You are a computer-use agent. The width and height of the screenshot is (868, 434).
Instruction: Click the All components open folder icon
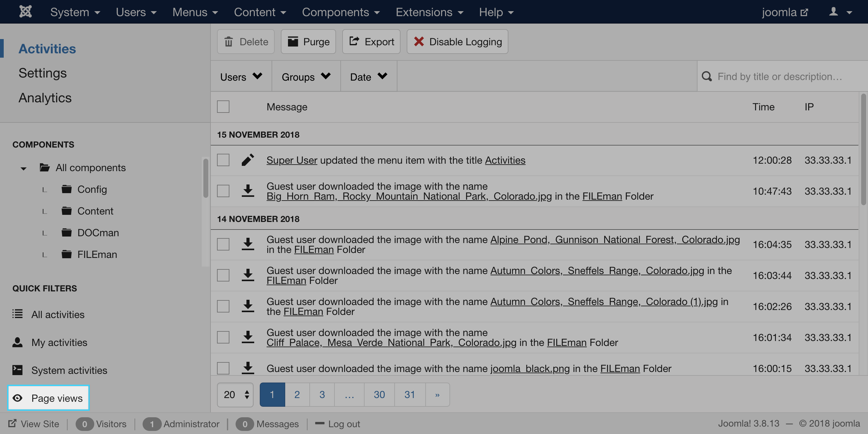pos(44,167)
